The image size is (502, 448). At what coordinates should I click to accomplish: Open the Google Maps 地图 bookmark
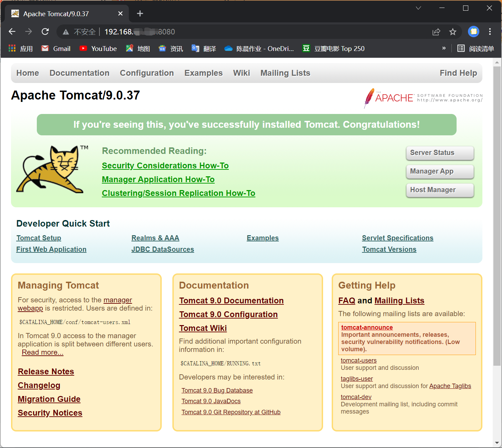point(137,49)
